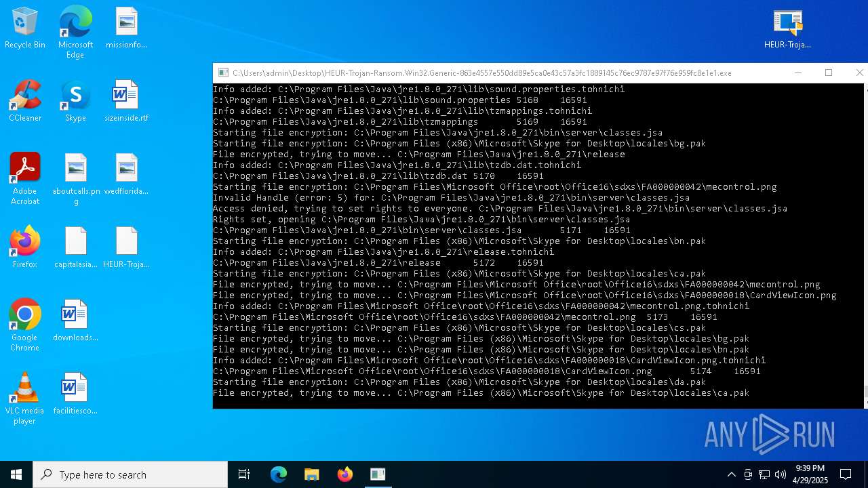Open VLC media player shortcut
868x488 pixels.
25,399
